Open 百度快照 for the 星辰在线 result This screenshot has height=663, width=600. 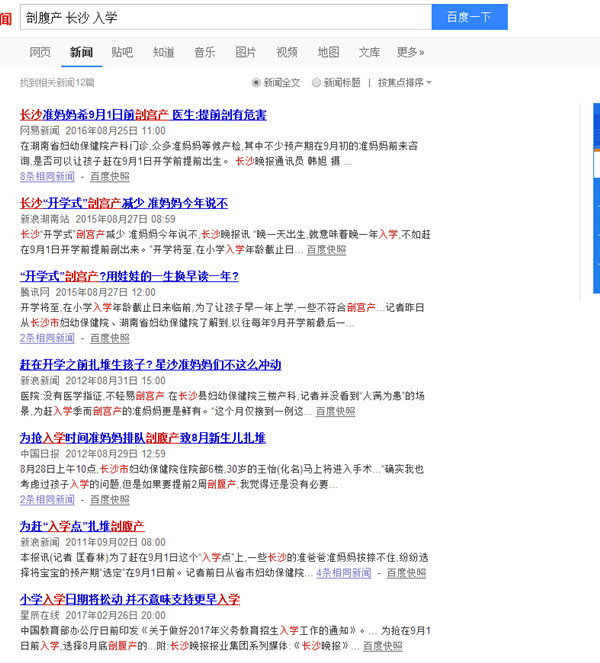(x=383, y=646)
